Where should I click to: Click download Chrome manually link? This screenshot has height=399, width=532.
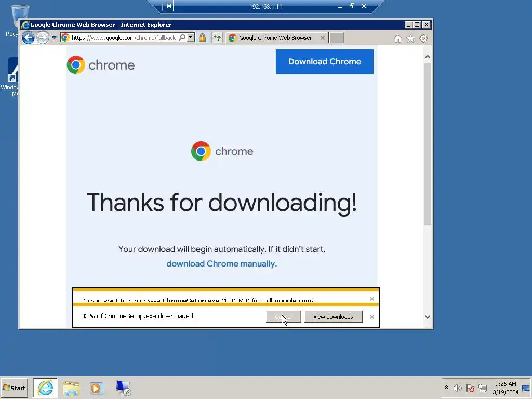click(221, 263)
